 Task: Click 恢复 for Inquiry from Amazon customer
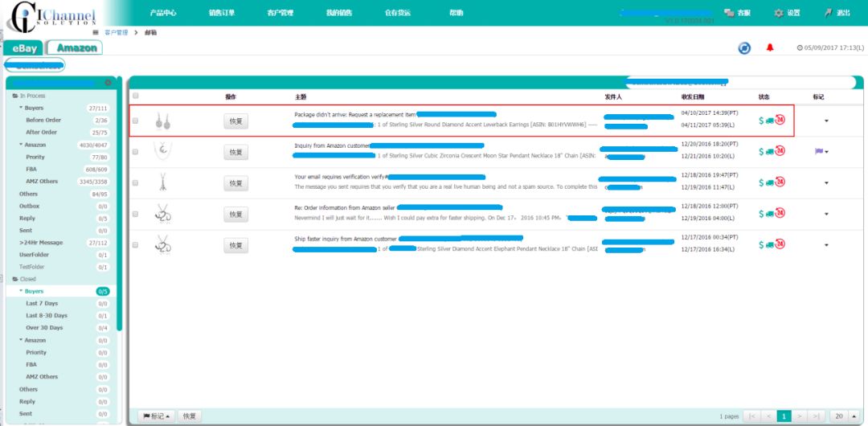(235, 153)
